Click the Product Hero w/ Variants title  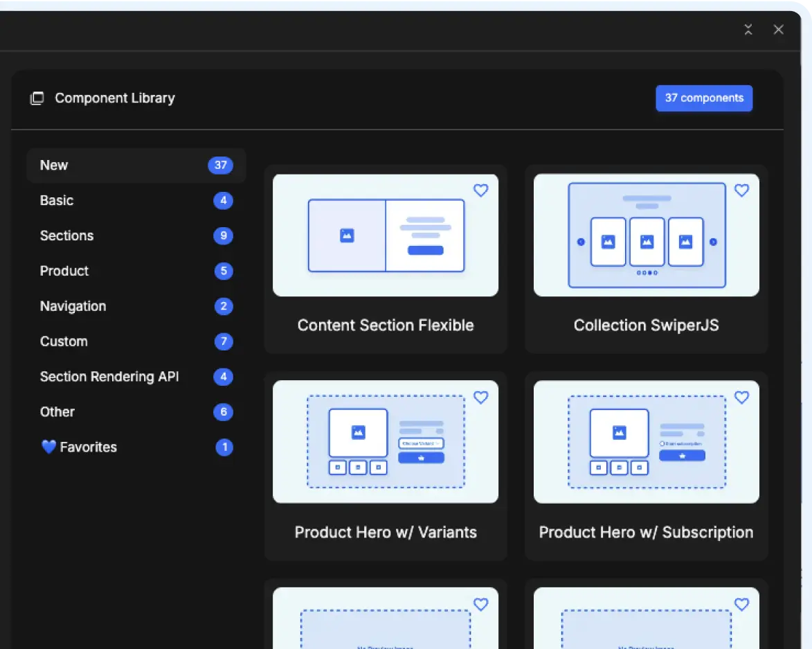[386, 533]
